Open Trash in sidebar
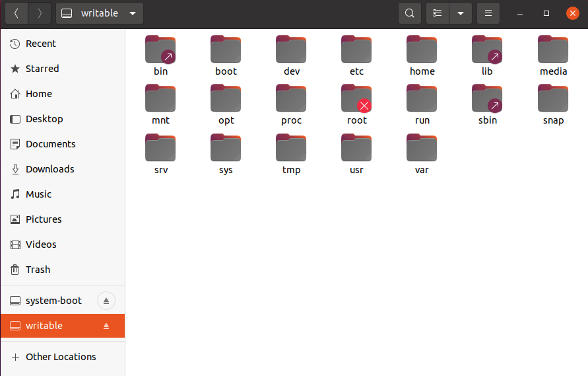This screenshot has height=376, width=588. click(63, 270)
